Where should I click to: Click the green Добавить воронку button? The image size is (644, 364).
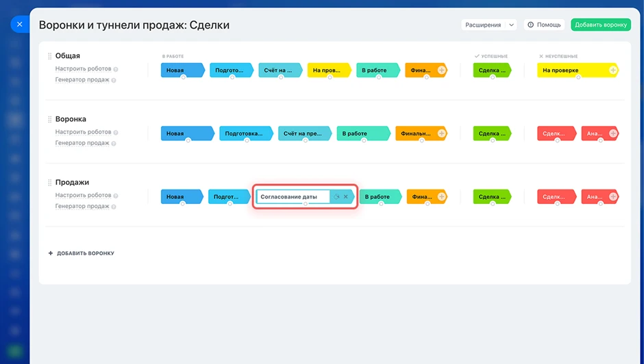click(600, 25)
